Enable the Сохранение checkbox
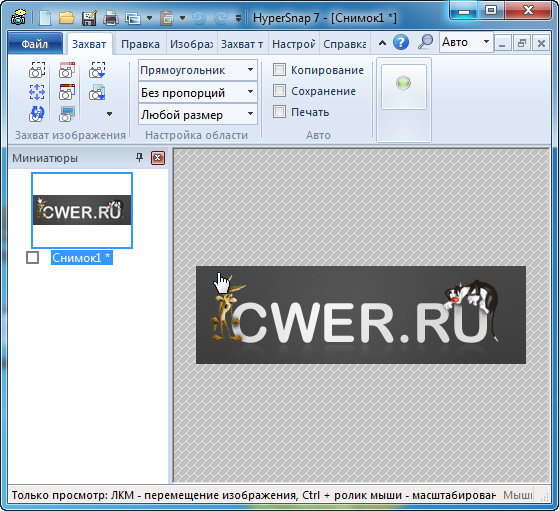The height and width of the screenshot is (511, 559). coord(279,91)
